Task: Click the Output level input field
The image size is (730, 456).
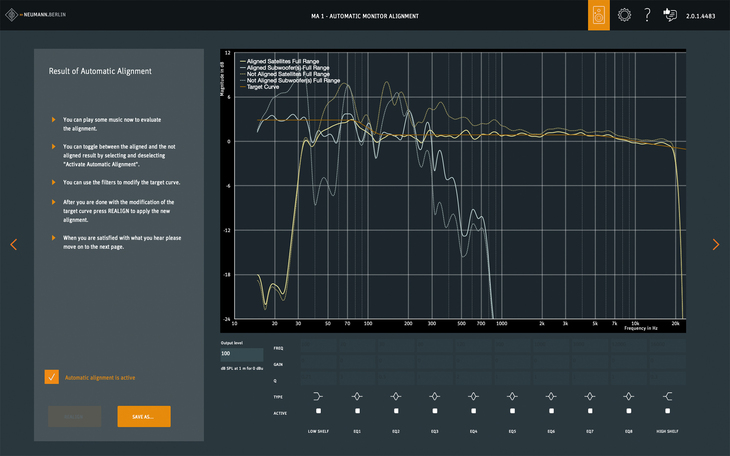Action: tap(241, 354)
